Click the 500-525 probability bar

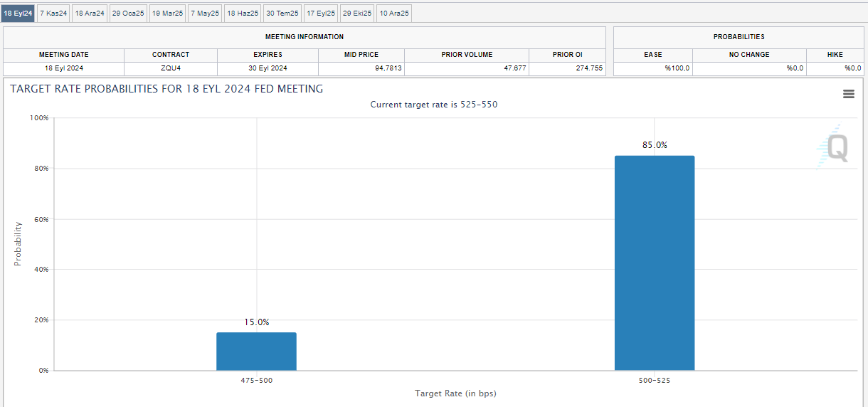click(655, 263)
